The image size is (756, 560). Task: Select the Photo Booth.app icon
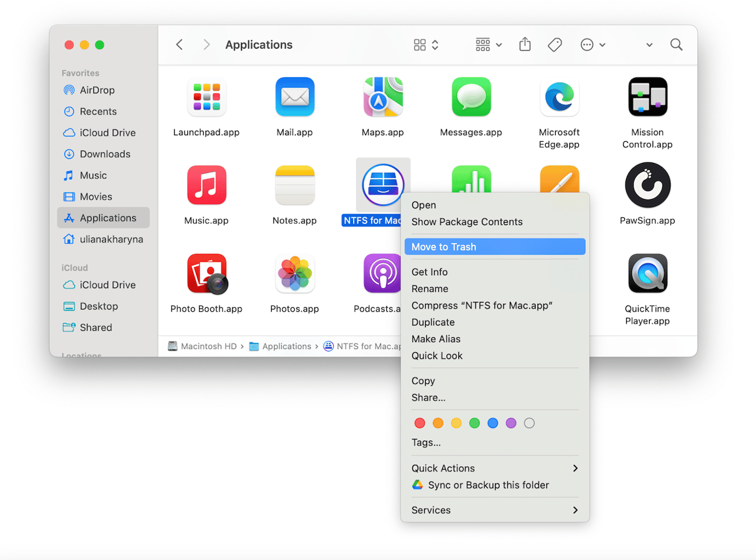tap(206, 274)
